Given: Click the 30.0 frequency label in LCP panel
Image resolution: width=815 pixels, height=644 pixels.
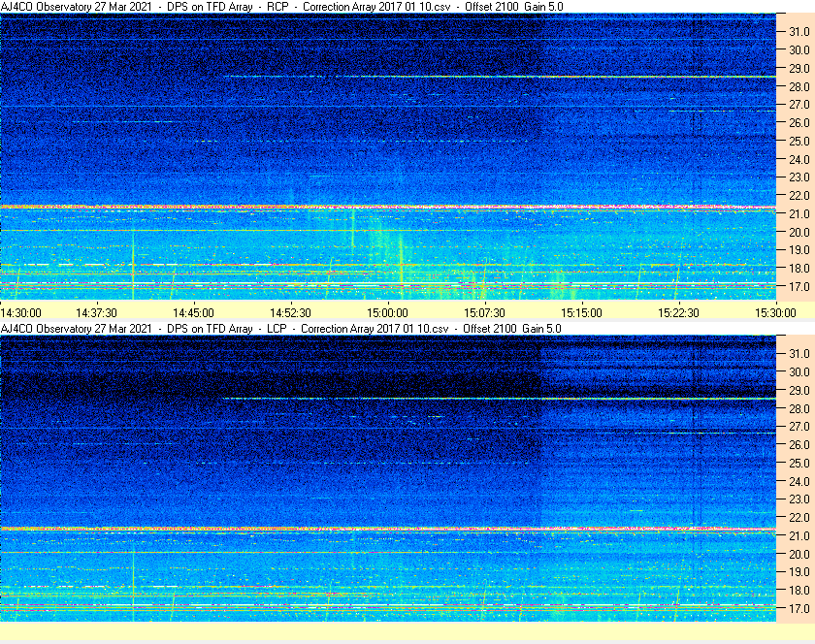Looking at the screenshot, I should [x=799, y=371].
